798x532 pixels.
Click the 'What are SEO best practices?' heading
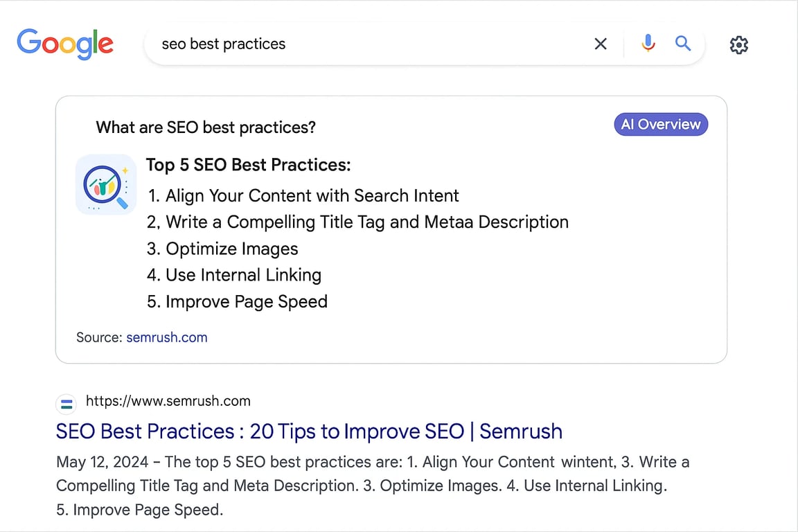[x=206, y=127]
